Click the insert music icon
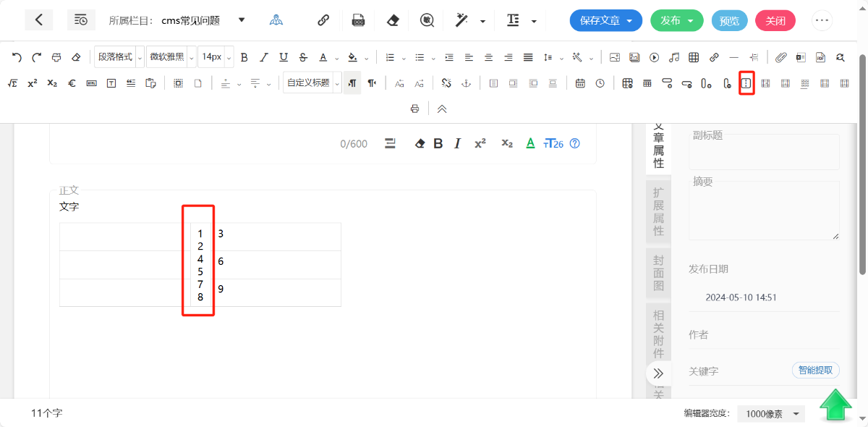This screenshot has width=868, height=427. (674, 57)
